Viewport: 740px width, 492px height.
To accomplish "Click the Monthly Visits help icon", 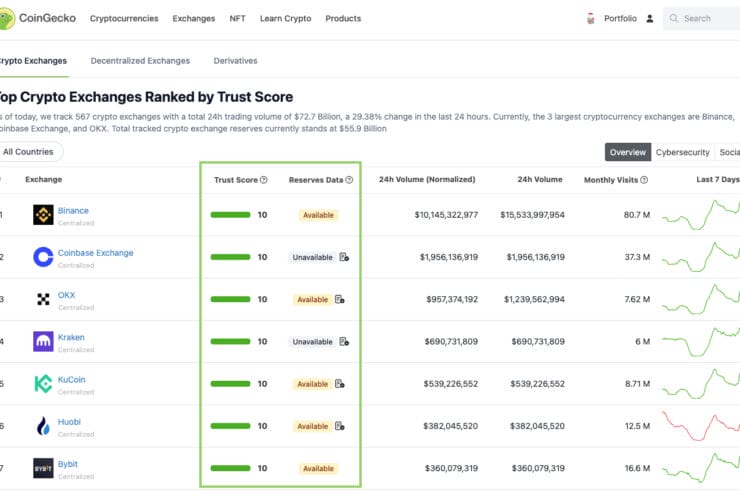I will [x=644, y=180].
